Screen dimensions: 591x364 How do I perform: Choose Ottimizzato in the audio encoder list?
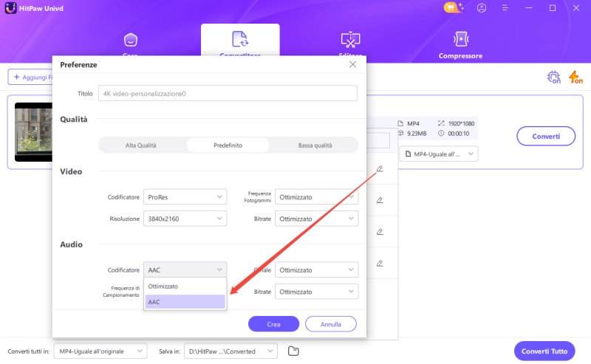185,286
